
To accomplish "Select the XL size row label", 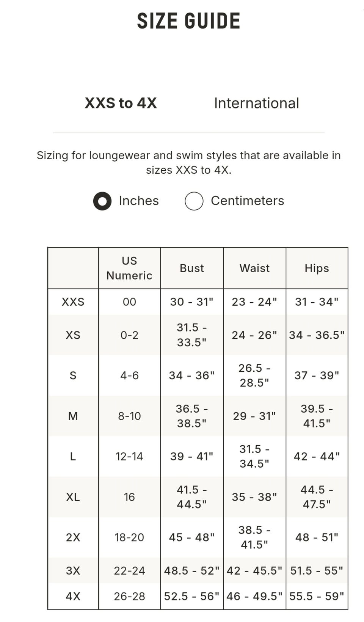I will [x=73, y=497].
